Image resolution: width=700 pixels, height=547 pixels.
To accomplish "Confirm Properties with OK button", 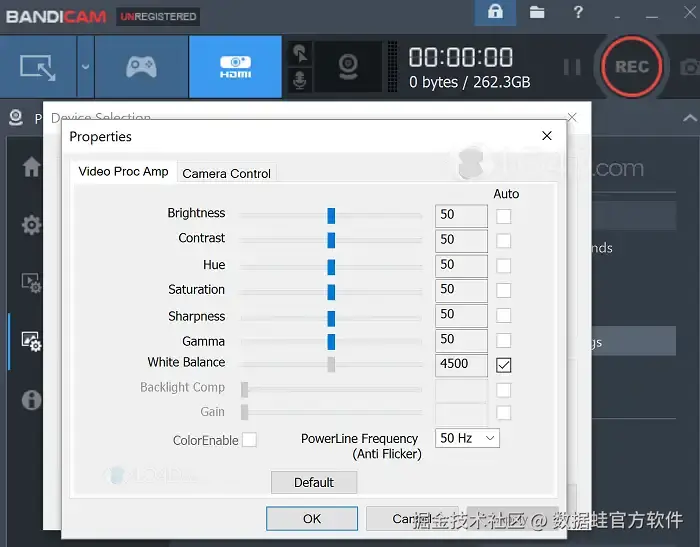I will point(312,518).
